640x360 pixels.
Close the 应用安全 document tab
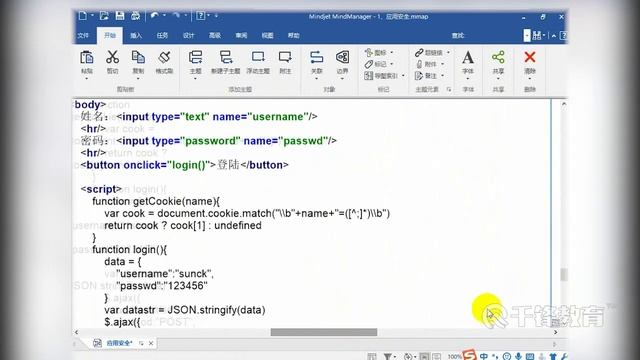click(151, 343)
